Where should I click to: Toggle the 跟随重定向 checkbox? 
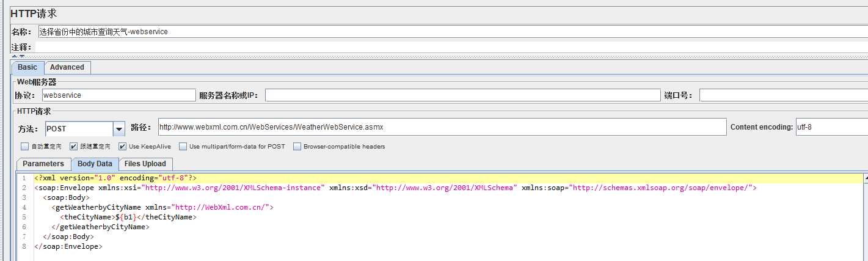coord(73,147)
